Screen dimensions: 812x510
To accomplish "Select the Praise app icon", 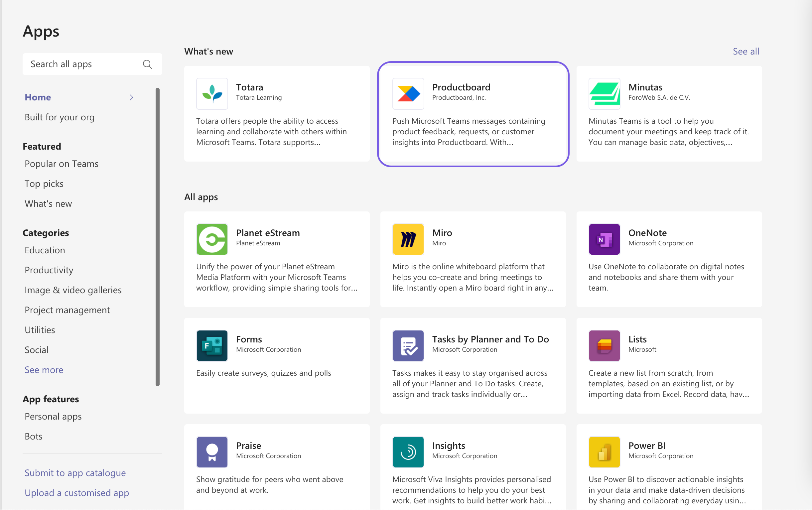I will [212, 452].
